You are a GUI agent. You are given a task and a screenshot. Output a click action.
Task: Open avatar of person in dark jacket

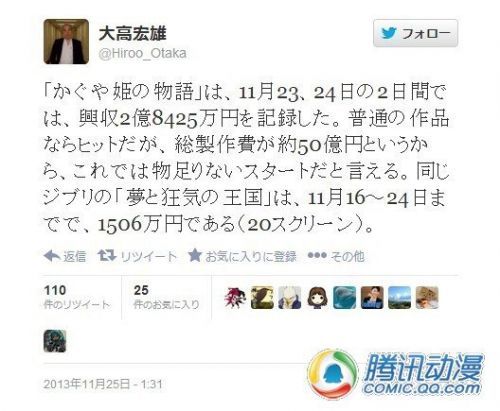pos(372,297)
